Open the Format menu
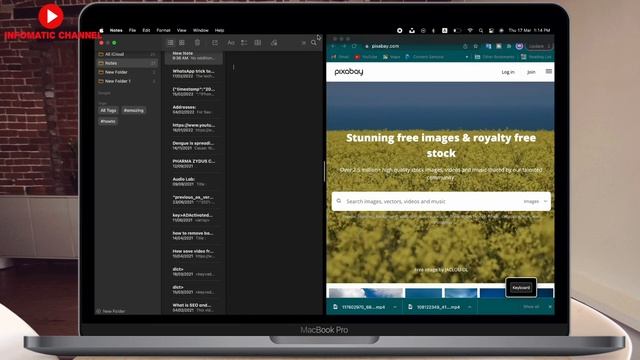The width and height of the screenshot is (640, 360). 163,30
